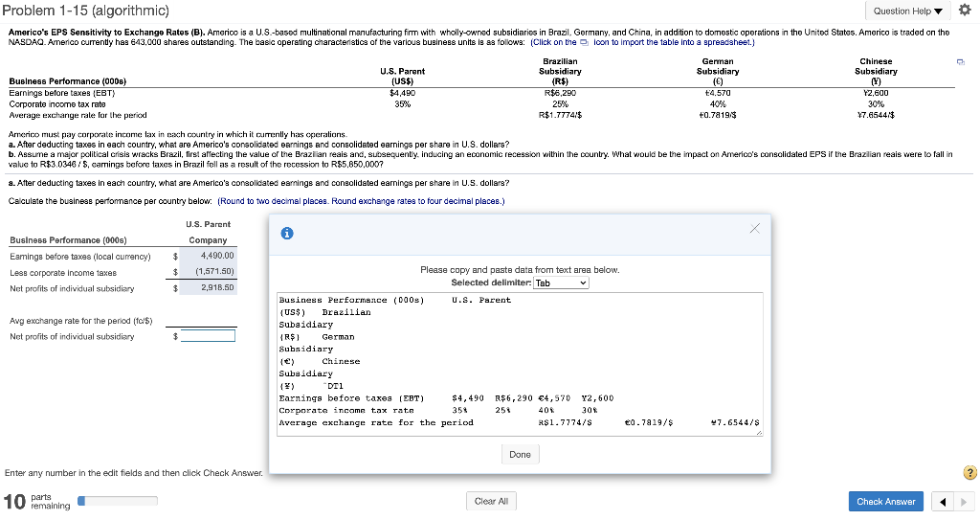Open the settings gear icon

point(965,11)
